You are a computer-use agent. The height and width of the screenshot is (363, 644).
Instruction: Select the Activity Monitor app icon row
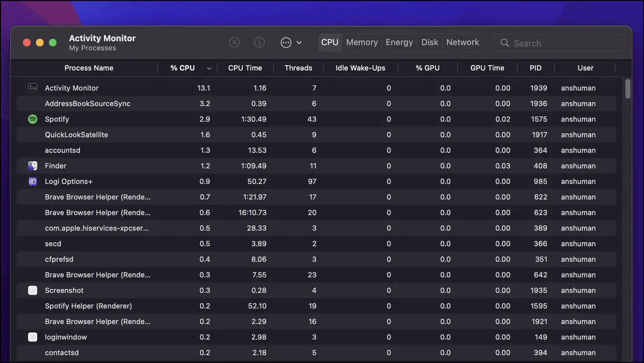(33, 88)
